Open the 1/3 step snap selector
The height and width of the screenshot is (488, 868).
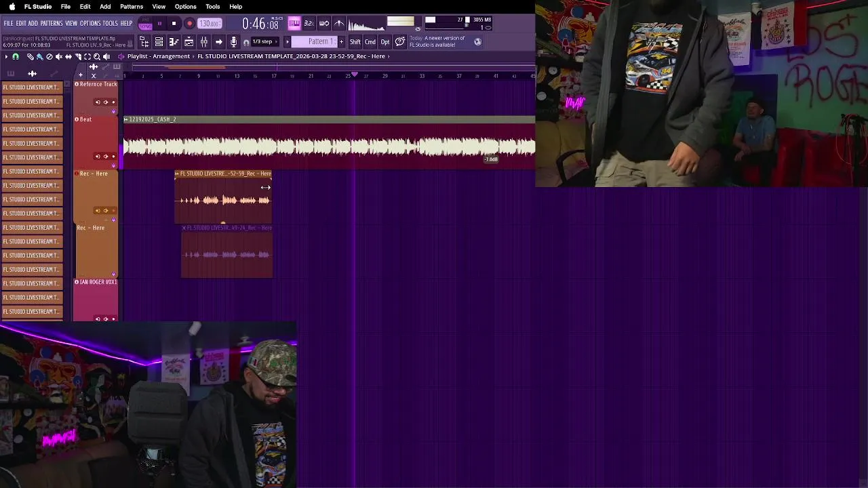[264, 42]
